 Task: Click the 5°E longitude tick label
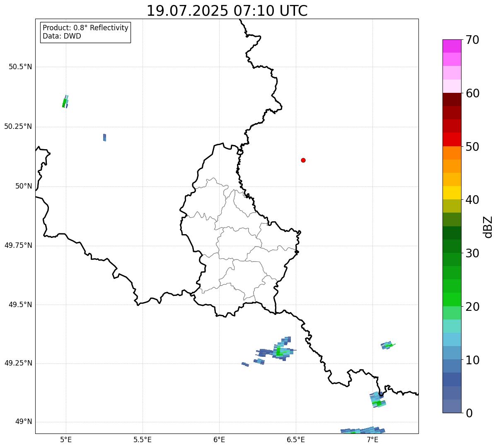[66, 439]
